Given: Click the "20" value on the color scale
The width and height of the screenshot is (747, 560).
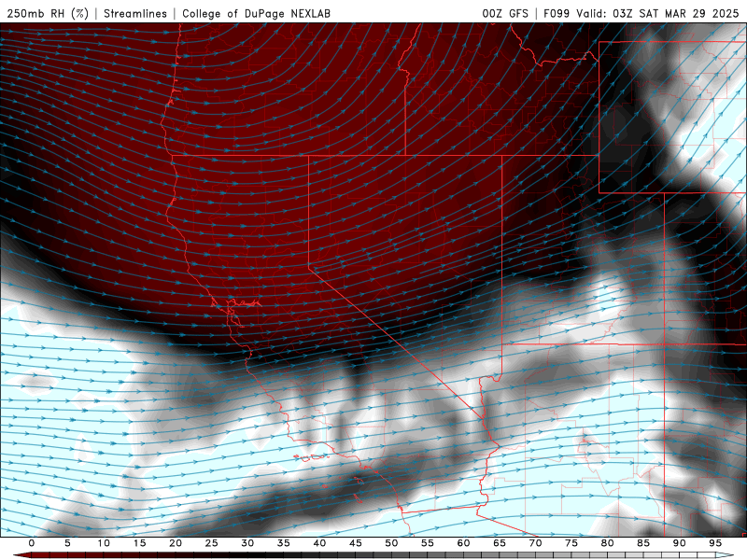Looking at the screenshot, I should 176,543.
